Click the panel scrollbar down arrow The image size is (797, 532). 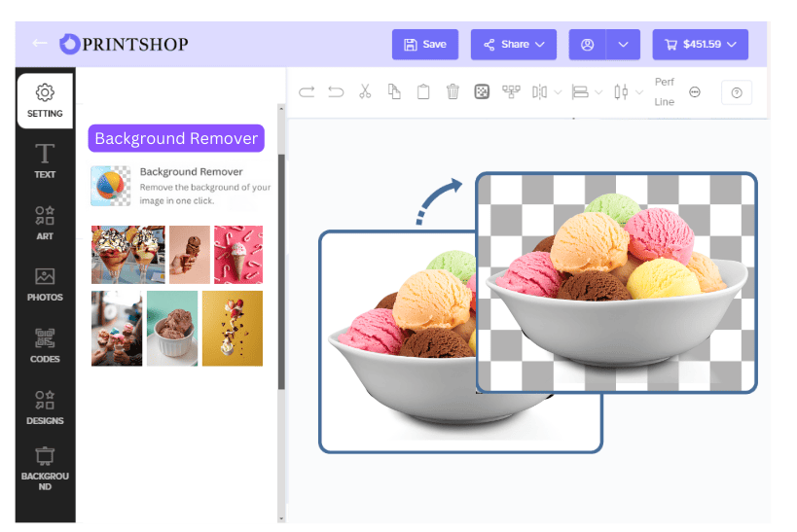tap(281, 518)
